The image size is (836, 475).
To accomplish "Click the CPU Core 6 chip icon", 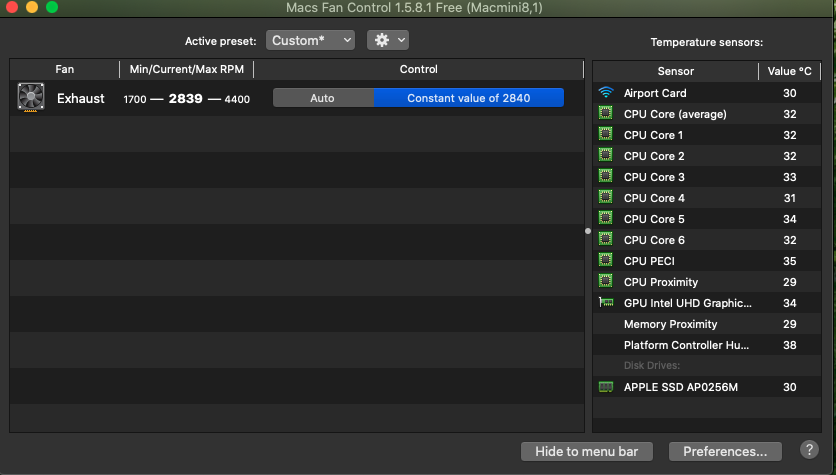I will coord(606,239).
